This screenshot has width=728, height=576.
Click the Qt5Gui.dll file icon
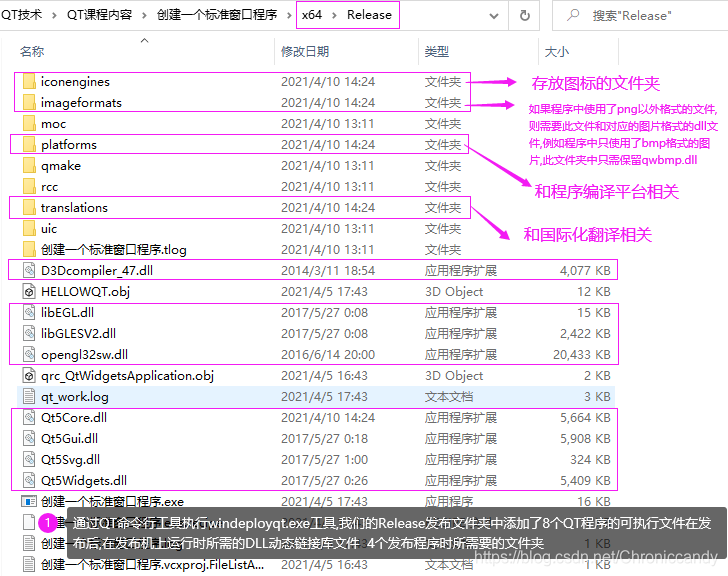[x=29, y=439]
